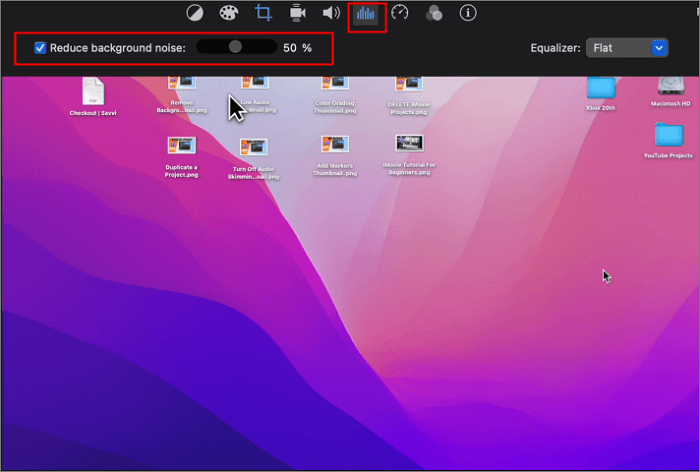Select Add Markers Thumbnail.png file

[335, 145]
